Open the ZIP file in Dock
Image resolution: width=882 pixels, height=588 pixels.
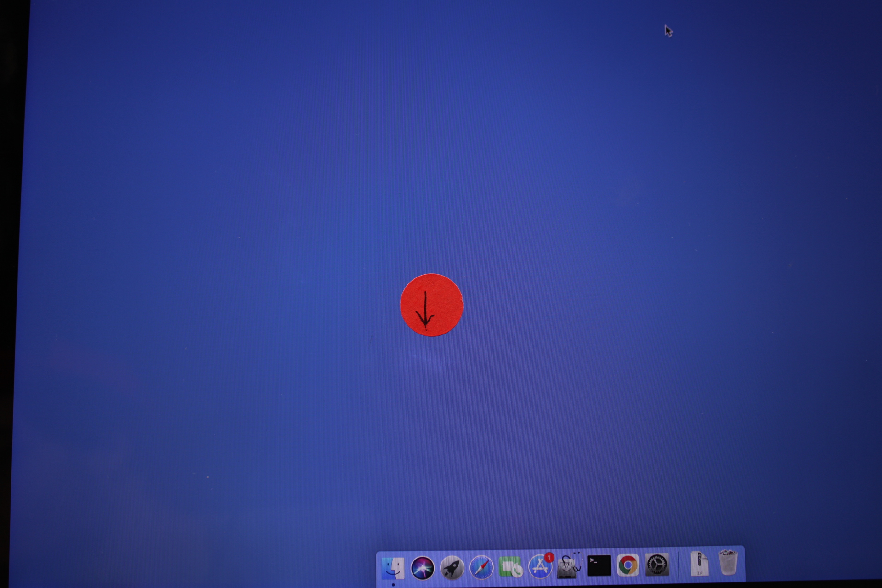699,564
